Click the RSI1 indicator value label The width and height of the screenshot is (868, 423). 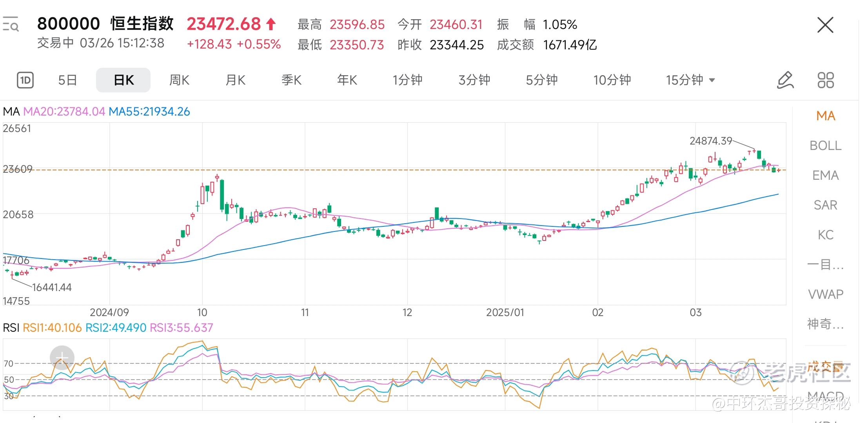pyautogui.click(x=52, y=328)
